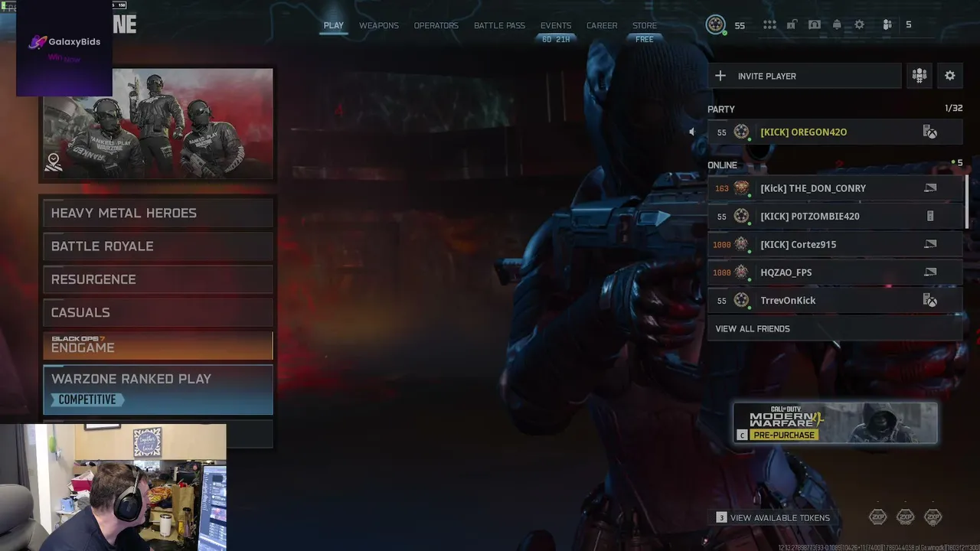Open the Weapons tab
The image size is (980, 551).
[x=379, y=25]
